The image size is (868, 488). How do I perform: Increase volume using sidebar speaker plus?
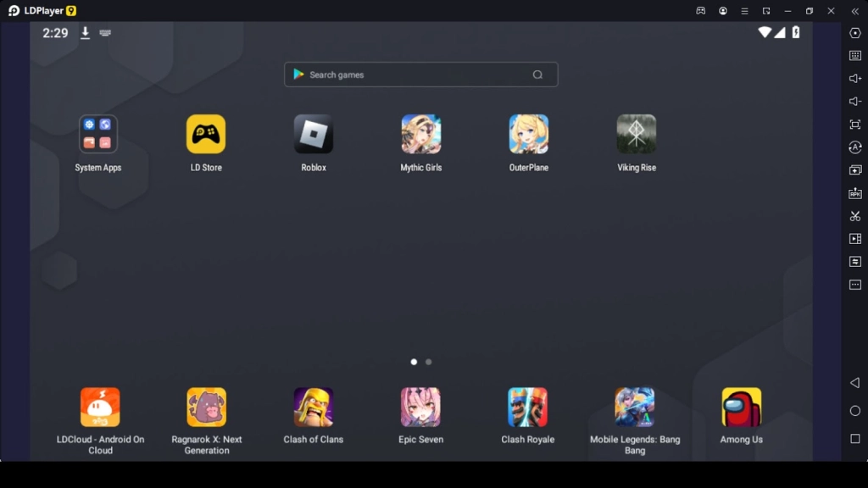(x=855, y=79)
